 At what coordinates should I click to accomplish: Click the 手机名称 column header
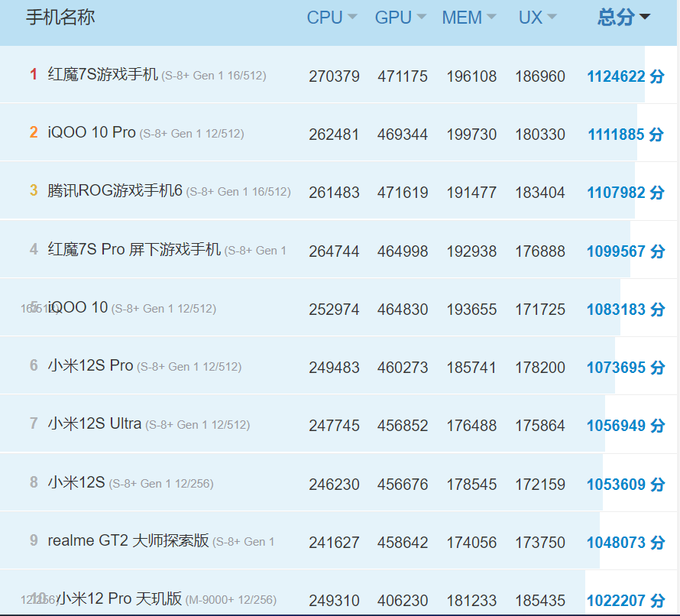pos(60,18)
